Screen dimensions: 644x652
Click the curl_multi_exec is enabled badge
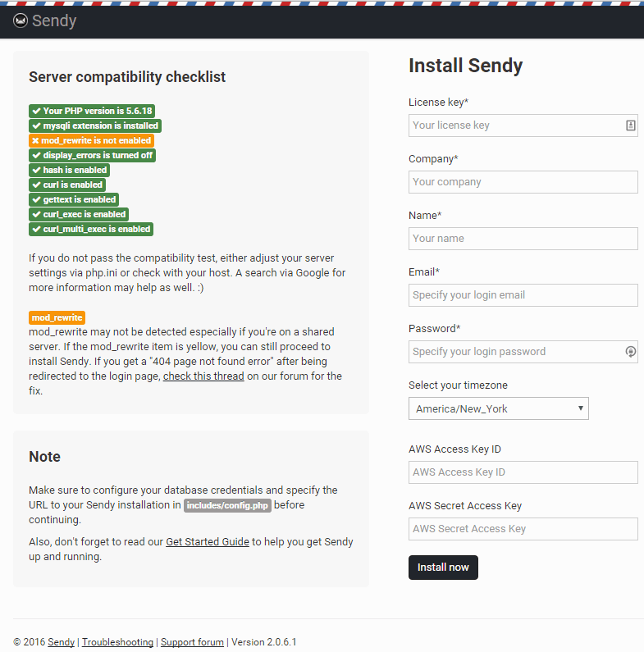click(x=91, y=229)
